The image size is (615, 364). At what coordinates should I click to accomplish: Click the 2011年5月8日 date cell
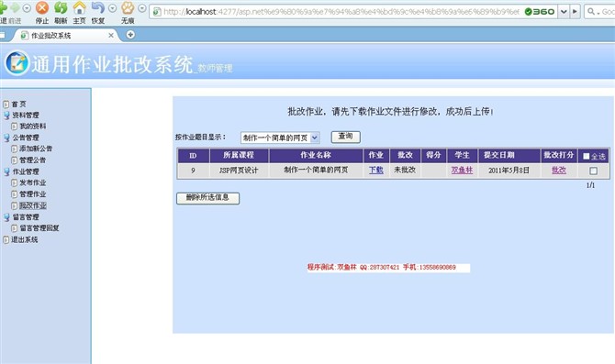tap(509, 171)
